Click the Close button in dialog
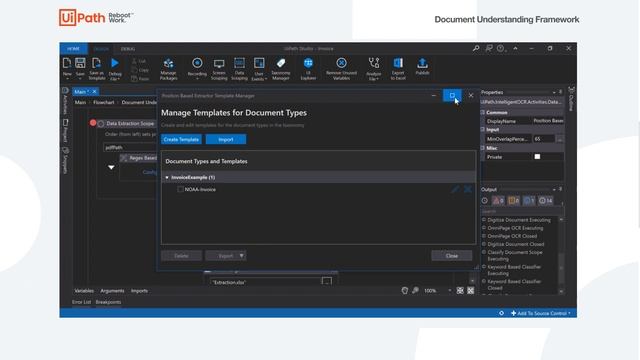This screenshot has height=360, width=640. (452, 256)
